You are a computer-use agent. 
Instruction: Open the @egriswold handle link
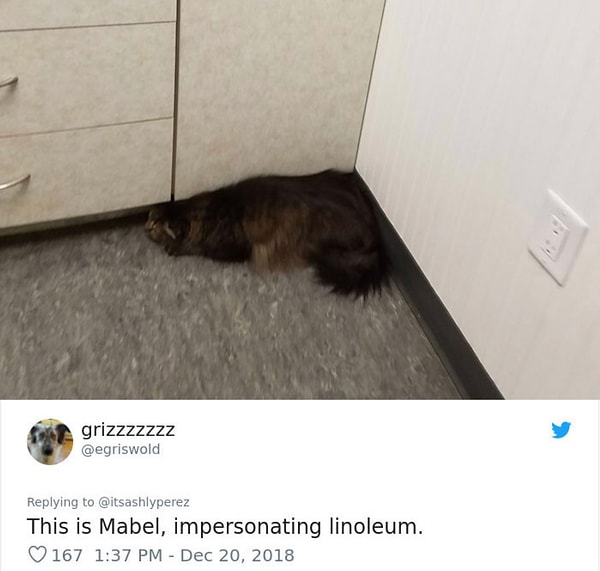coord(121,449)
